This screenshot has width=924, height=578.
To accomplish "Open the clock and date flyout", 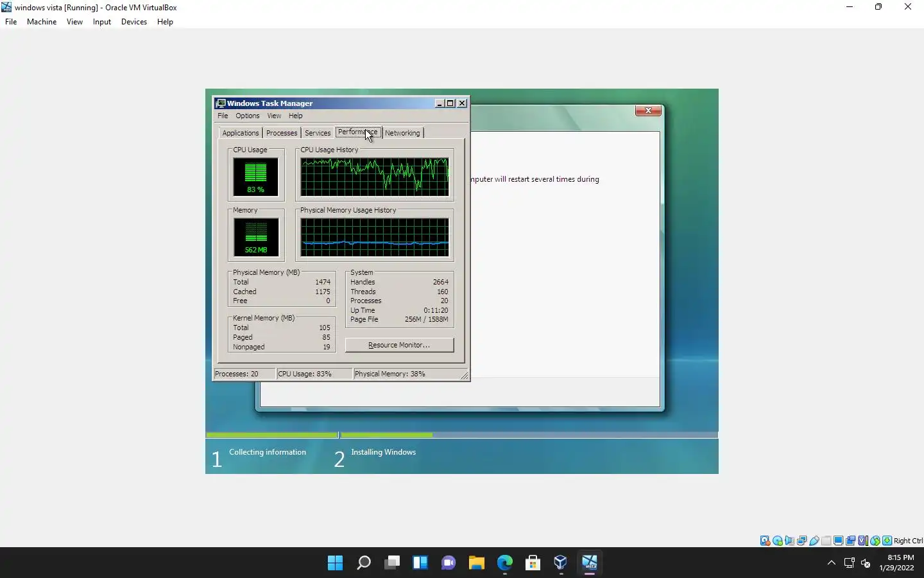I will coord(896,563).
